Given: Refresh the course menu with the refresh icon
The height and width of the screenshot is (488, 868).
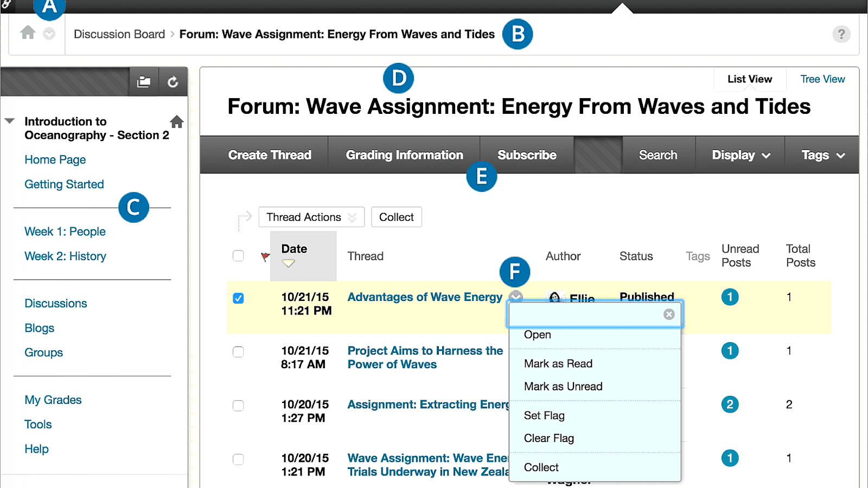Looking at the screenshot, I should [173, 81].
